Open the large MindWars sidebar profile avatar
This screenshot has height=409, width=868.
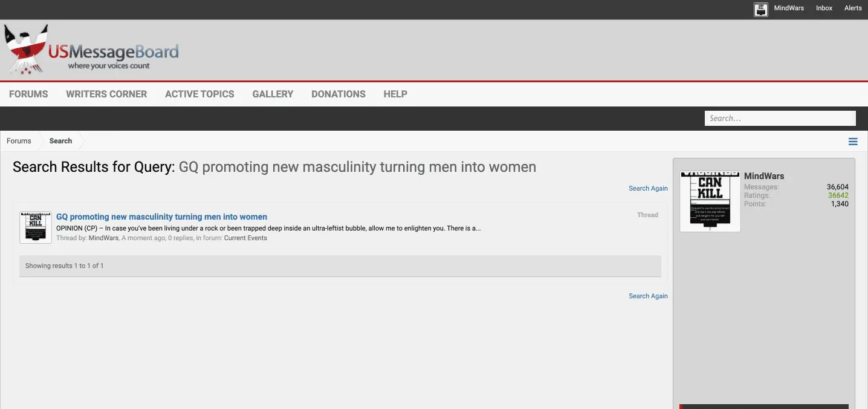click(x=710, y=201)
